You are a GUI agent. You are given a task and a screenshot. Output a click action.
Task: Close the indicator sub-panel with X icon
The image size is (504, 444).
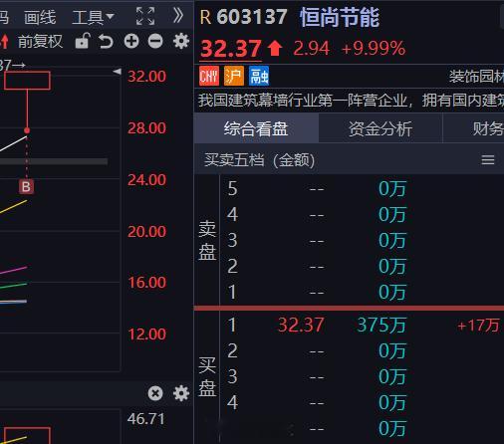coord(155,393)
